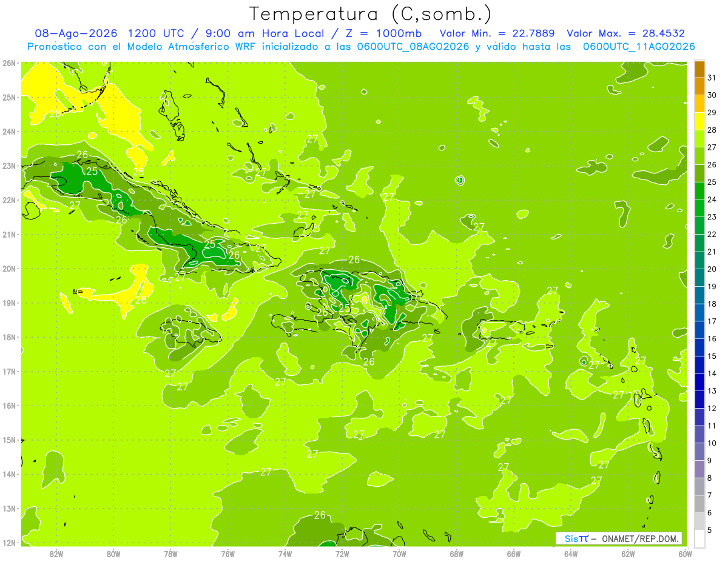Click the 'ONAMET/REP.DOM.' credit label
Viewport: 728px width, 562px height.
[641, 538]
